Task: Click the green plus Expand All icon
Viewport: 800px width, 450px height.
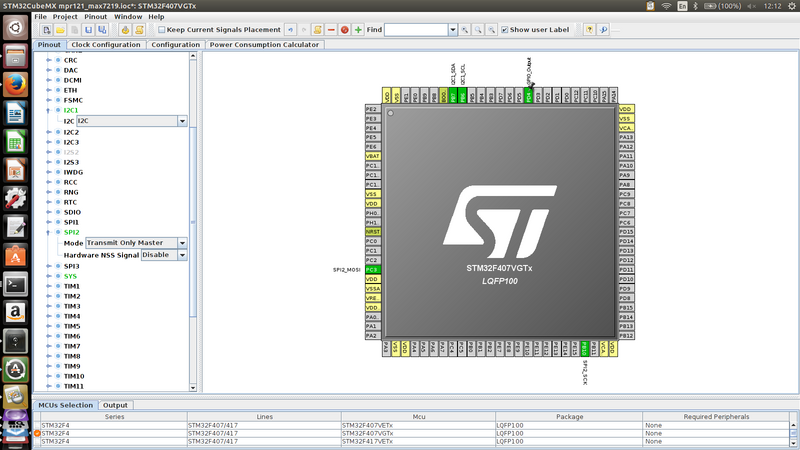Action: tap(358, 30)
